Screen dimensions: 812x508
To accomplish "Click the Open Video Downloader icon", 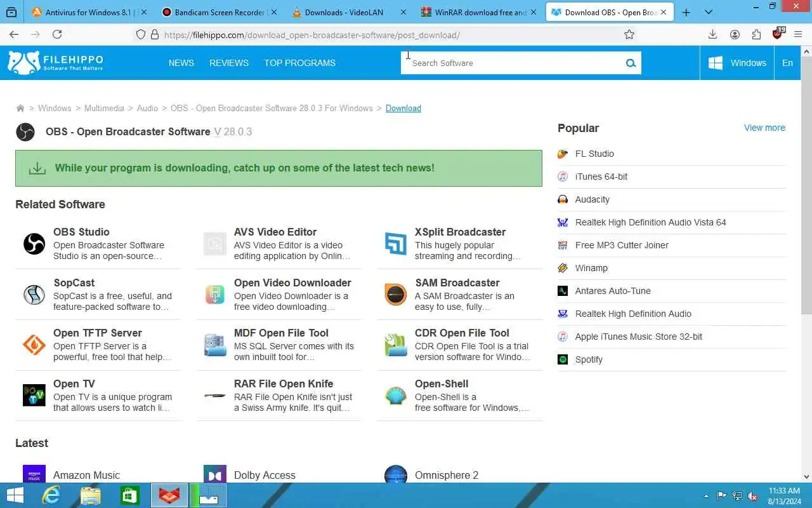I will click(x=215, y=295).
